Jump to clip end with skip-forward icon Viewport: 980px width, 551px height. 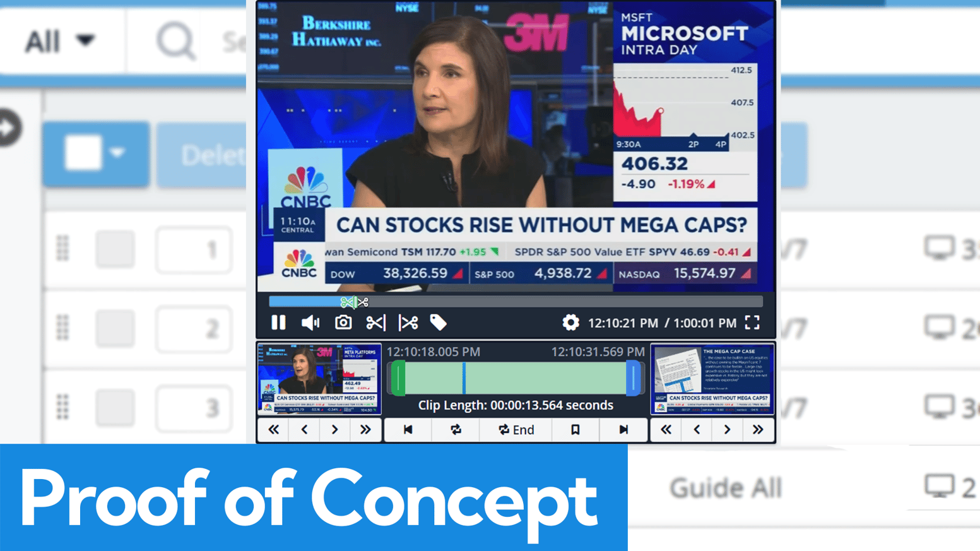point(623,430)
